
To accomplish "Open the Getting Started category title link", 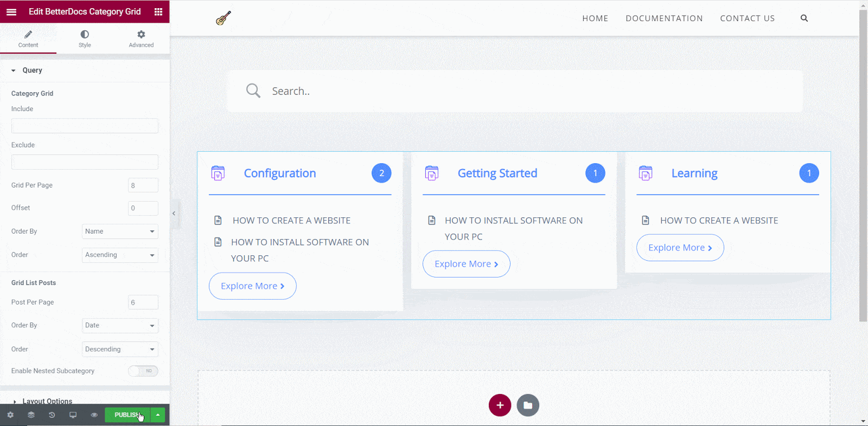I will click(x=497, y=173).
